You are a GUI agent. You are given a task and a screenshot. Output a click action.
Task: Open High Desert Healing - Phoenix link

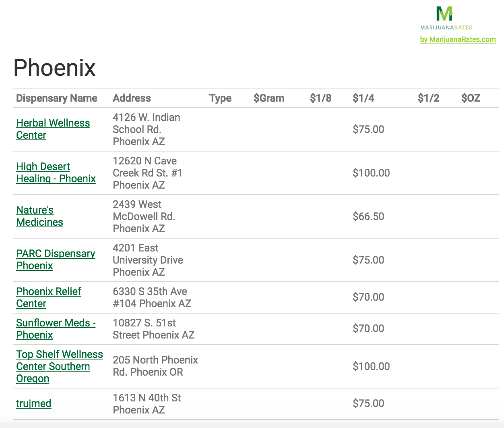[56, 172]
